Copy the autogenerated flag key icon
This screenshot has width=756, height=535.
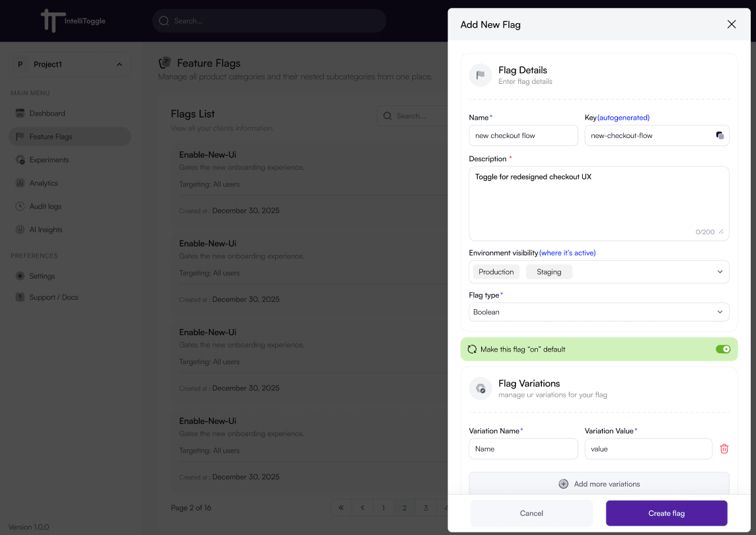(720, 135)
